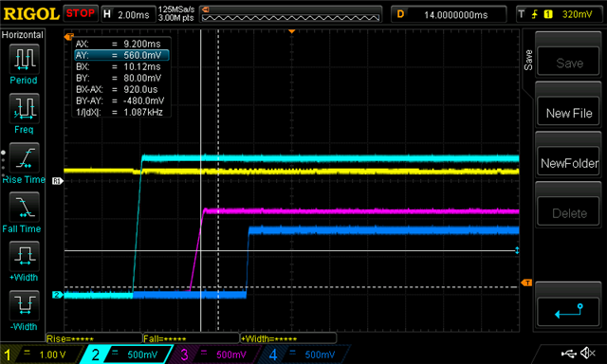Click the return arrow back icon

click(568, 311)
